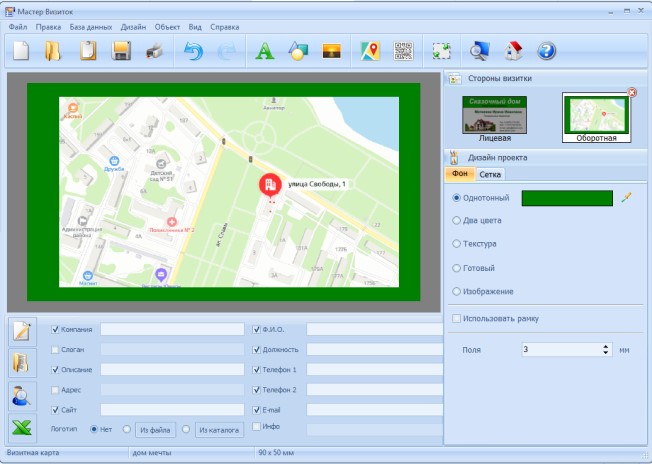The height and width of the screenshot is (464, 652).
Task: Click the Из файла logo button
Action: [155, 430]
